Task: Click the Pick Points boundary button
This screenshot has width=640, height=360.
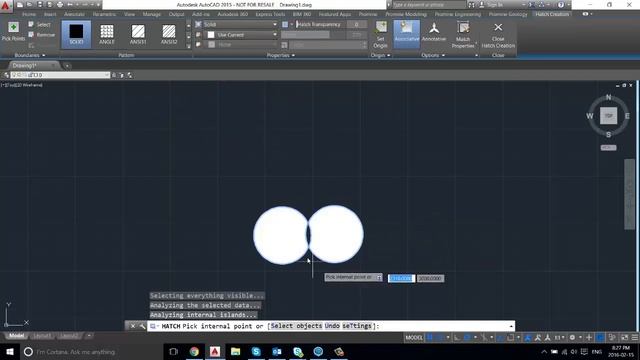Action: [x=13, y=32]
